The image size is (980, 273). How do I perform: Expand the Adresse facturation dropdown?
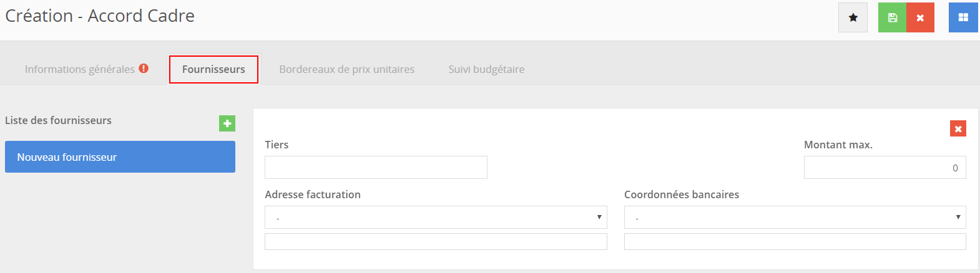436,218
